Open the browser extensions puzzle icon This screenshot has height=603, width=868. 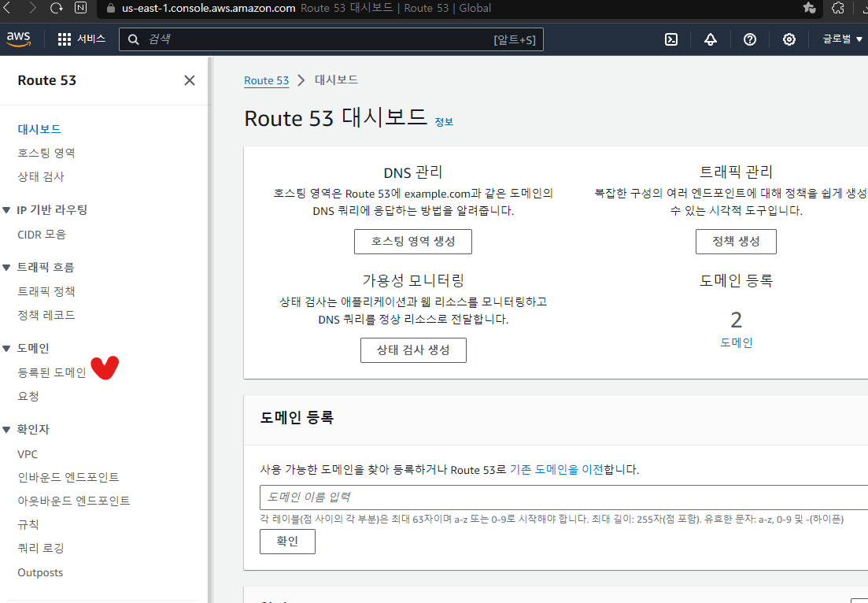coord(838,8)
